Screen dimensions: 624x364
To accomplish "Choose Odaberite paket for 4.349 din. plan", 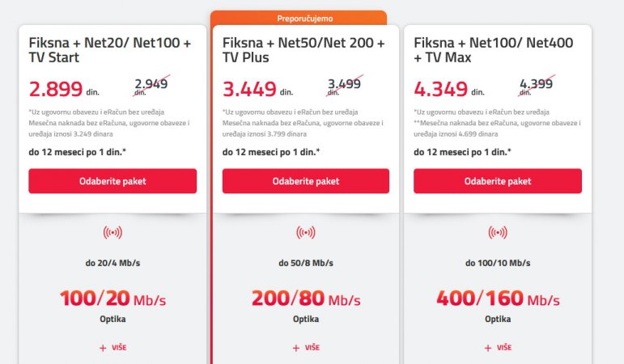I will [498, 181].
